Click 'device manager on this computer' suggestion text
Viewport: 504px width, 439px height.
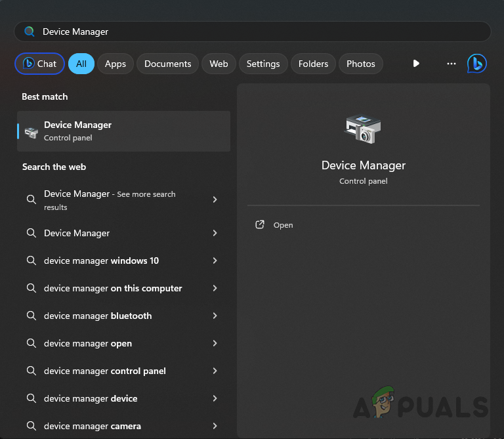(113, 288)
